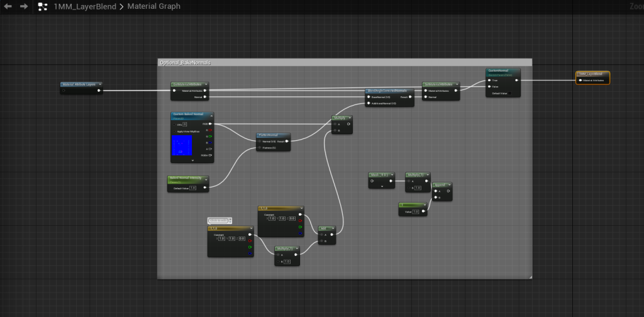Click the Baked Normal Intensity default value field
Image resolution: width=644 pixels, height=317 pixels.
click(x=192, y=187)
